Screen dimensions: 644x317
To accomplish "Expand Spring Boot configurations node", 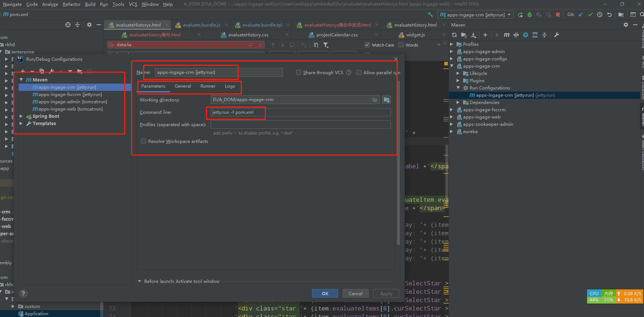I will click(x=21, y=116).
